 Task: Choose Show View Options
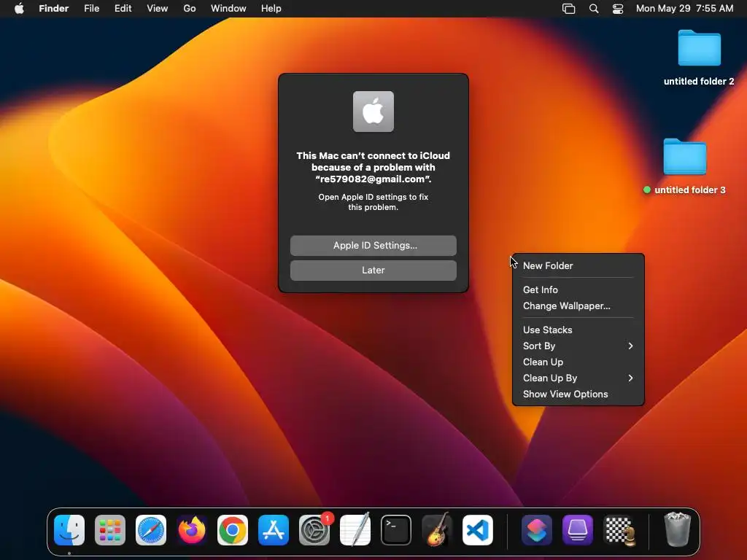click(x=578, y=394)
